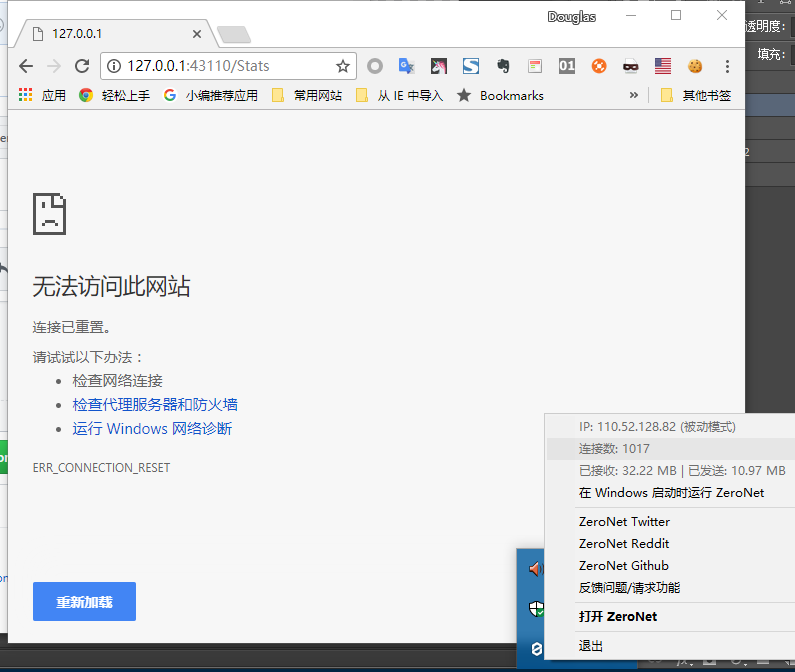Choose 退出 to quit ZeroNet
This screenshot has height=672, width=795.
pos(671,646)
